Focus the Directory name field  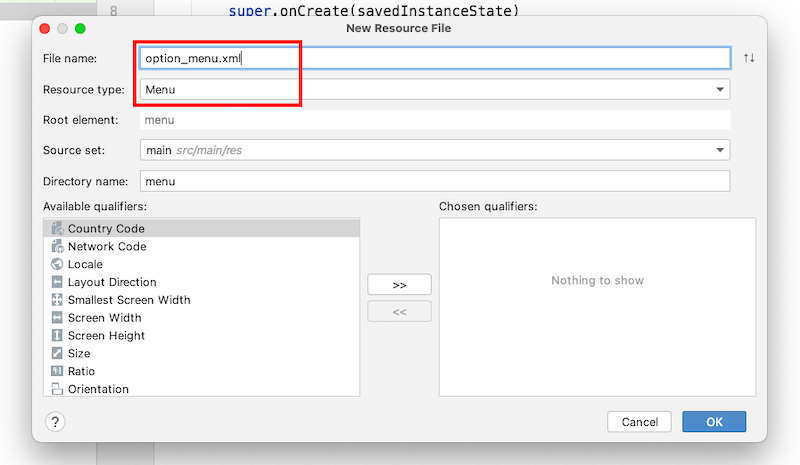click(x=435, y=181)
